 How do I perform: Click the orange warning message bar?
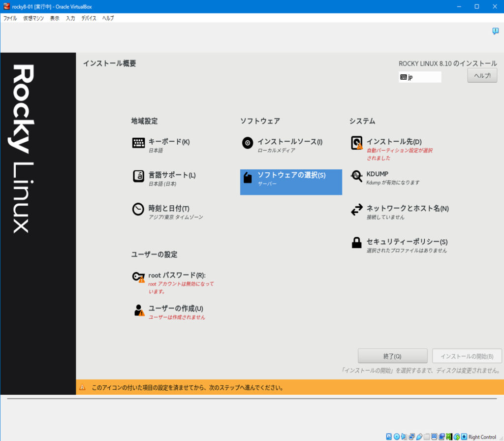[x=290, y=387]
